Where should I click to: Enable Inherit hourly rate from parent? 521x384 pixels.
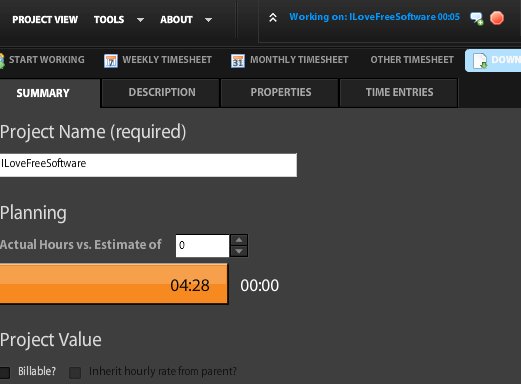click(75, 372)
